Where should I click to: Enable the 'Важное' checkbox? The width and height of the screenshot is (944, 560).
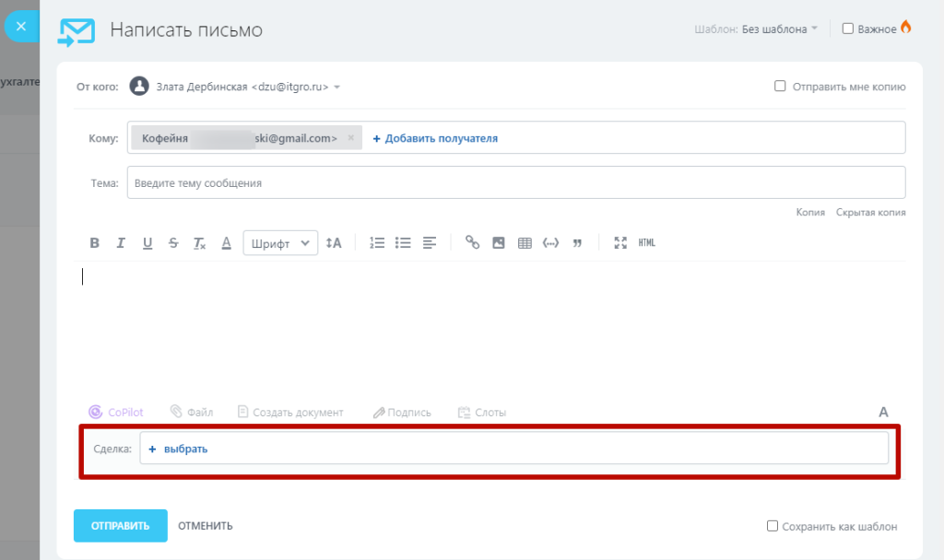[x=848, y=29]
